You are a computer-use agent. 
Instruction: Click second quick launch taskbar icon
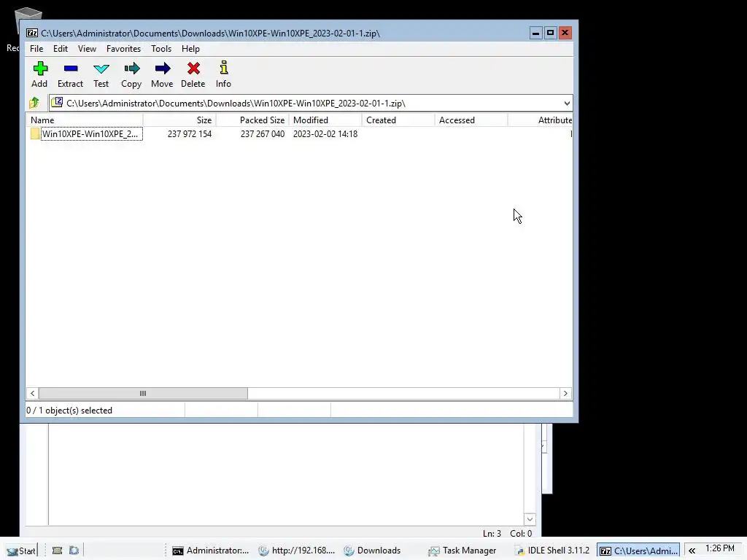[74, 551]
